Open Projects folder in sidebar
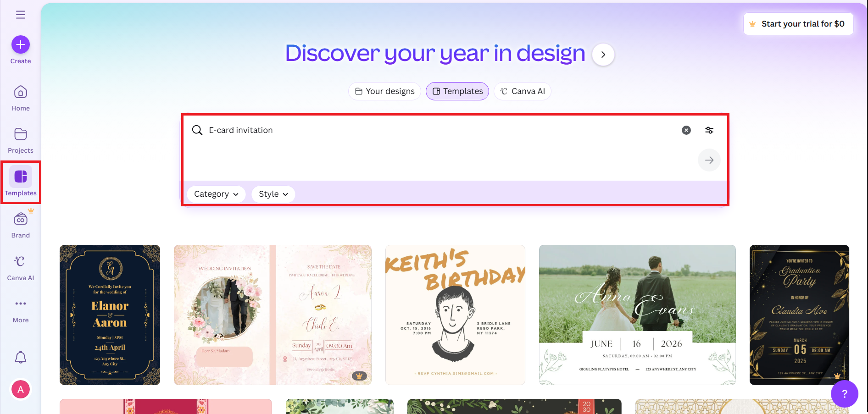 [x=21, y=140]
